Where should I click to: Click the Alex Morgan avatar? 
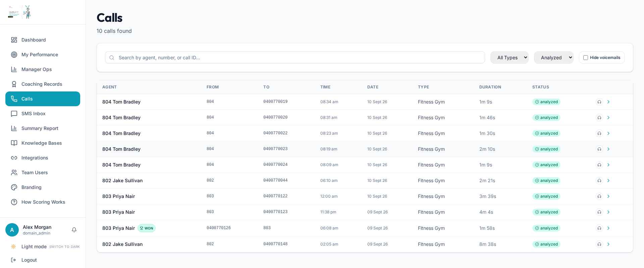pyautogui.click(x=12, y=230)
